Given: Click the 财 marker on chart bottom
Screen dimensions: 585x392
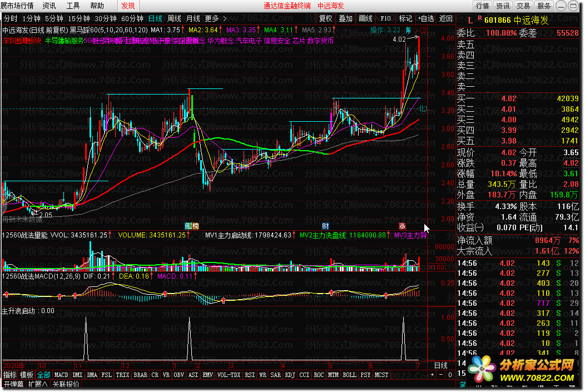Looking at the screenshot, I should 325,226.
